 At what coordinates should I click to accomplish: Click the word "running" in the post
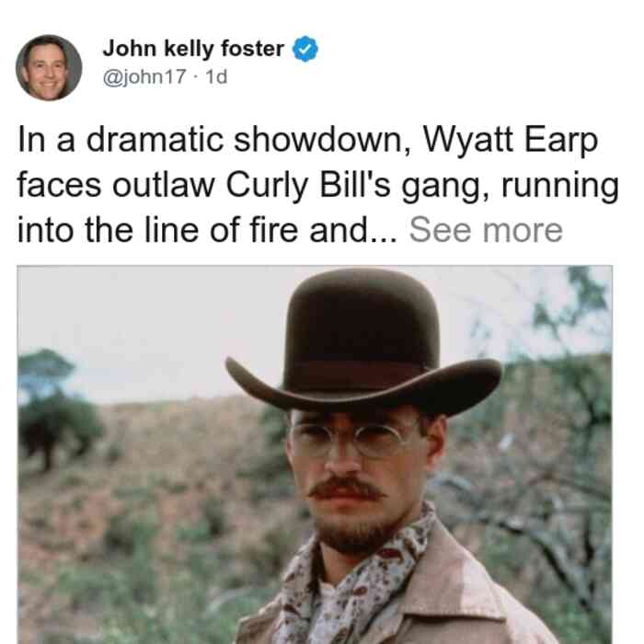point(560,186)
